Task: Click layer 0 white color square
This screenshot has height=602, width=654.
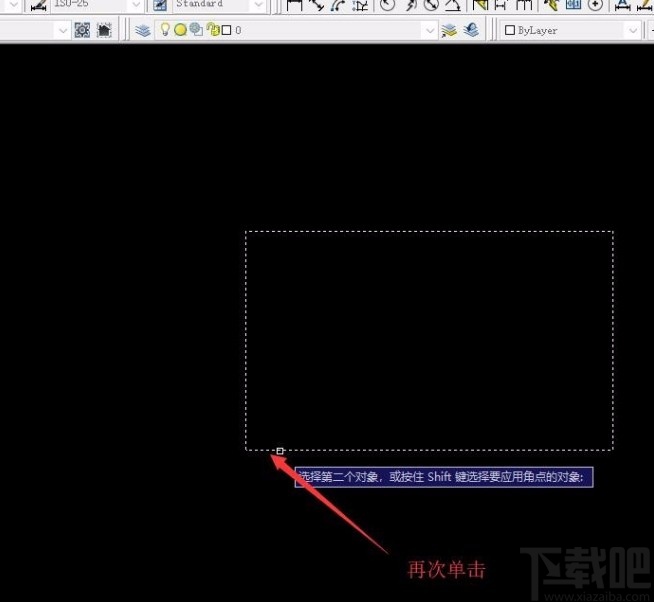Action: point(226,30)
